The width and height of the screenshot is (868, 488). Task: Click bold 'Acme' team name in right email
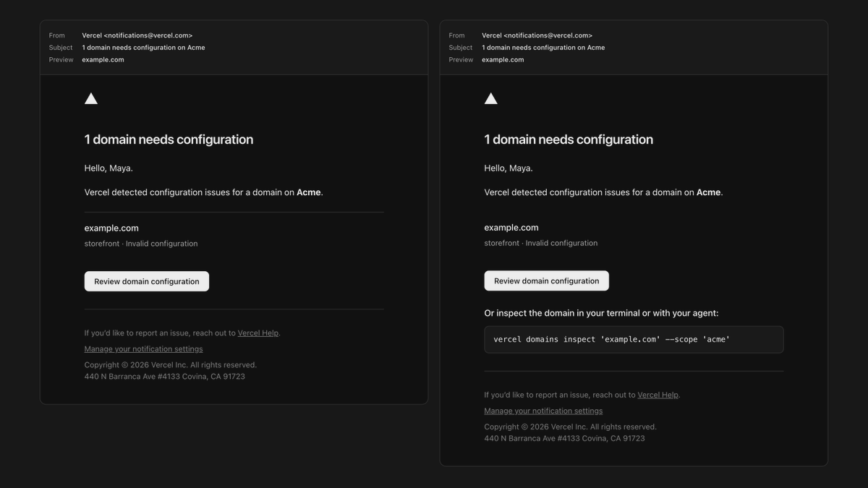point(709,192)
